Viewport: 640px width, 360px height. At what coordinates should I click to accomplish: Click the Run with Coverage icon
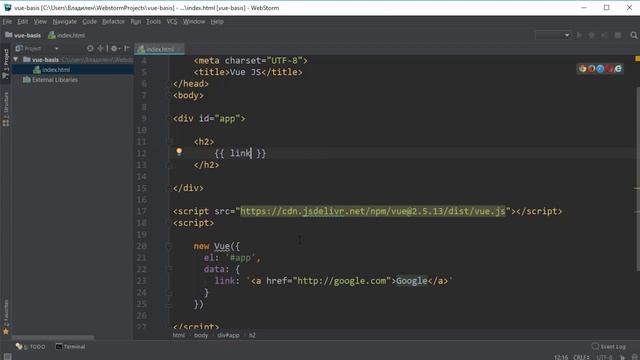(x=604, y=36)
